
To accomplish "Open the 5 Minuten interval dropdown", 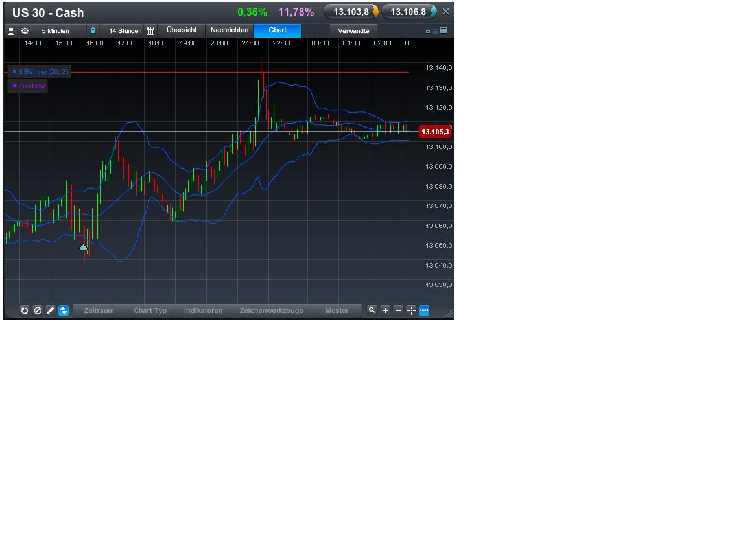I will 56,30.
